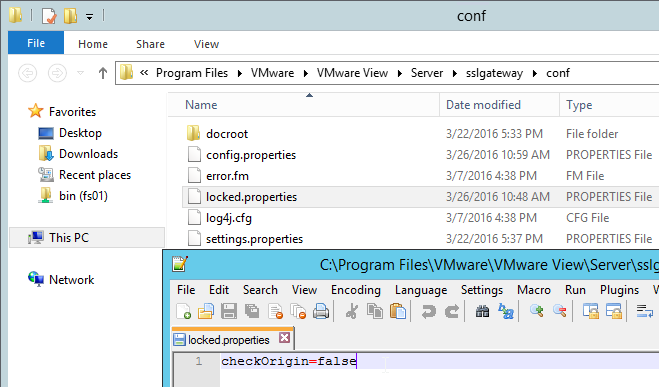The height and width of the screenshot is (387, 659).
Task: Toggle synchronize vertical scrolling icon
Action: point(590,312)
